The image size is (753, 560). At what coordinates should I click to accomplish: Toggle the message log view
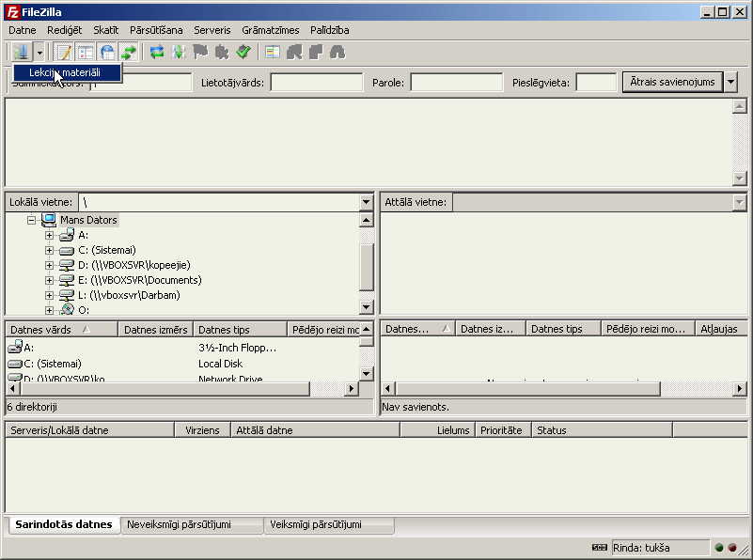[x=64, y=52]
